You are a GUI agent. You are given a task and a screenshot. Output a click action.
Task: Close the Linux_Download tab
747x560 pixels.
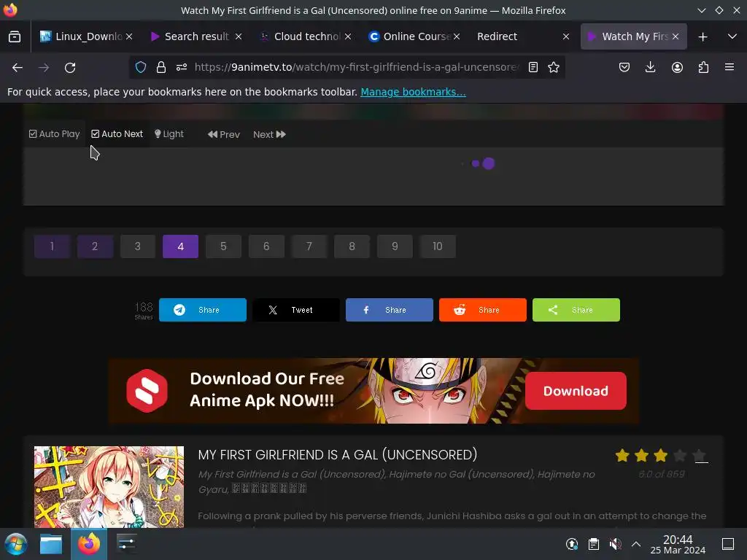[x=129, y=36]
